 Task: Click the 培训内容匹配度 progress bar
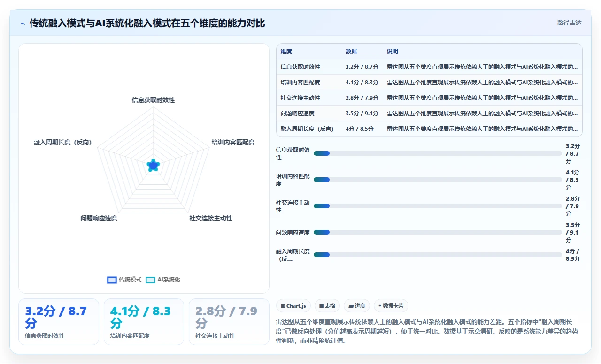438,180
